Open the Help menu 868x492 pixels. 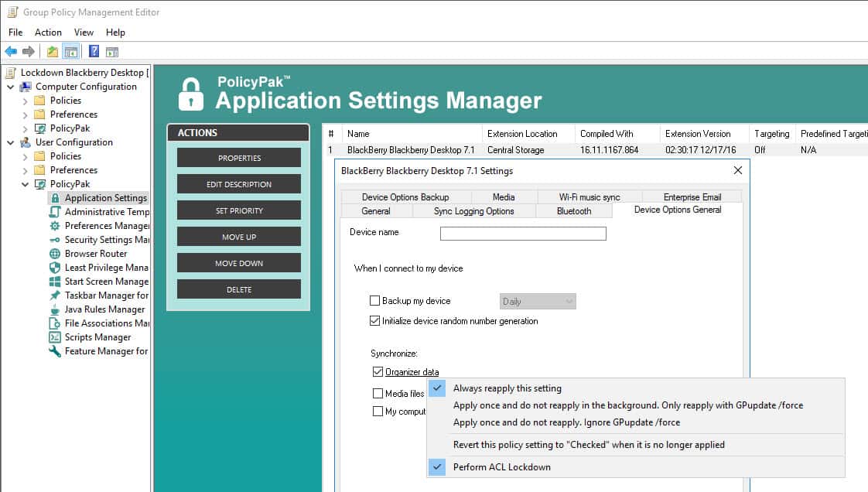115,32
